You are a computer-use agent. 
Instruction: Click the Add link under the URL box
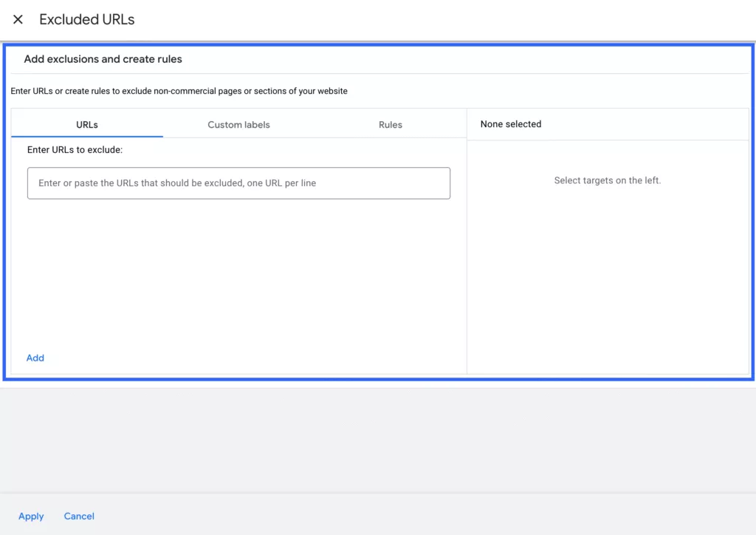pyautogui.click(x=35, y=358)
